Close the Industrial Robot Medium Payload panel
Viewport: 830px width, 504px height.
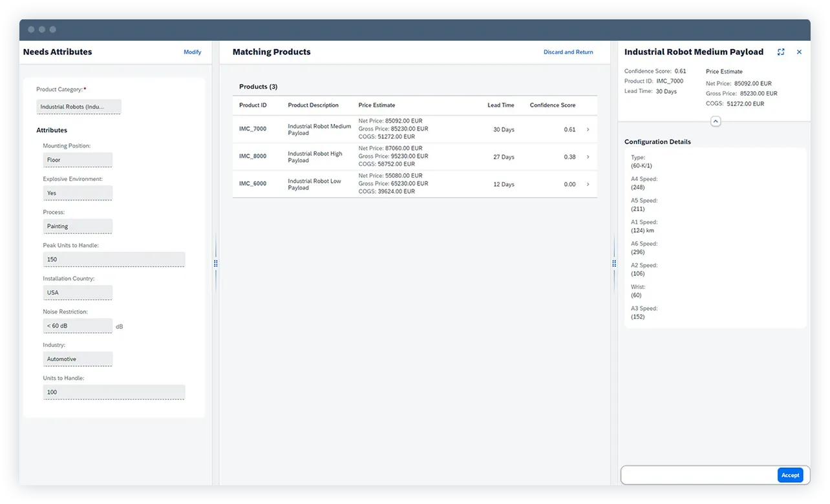pyautogui.click(x=799, y=52)
